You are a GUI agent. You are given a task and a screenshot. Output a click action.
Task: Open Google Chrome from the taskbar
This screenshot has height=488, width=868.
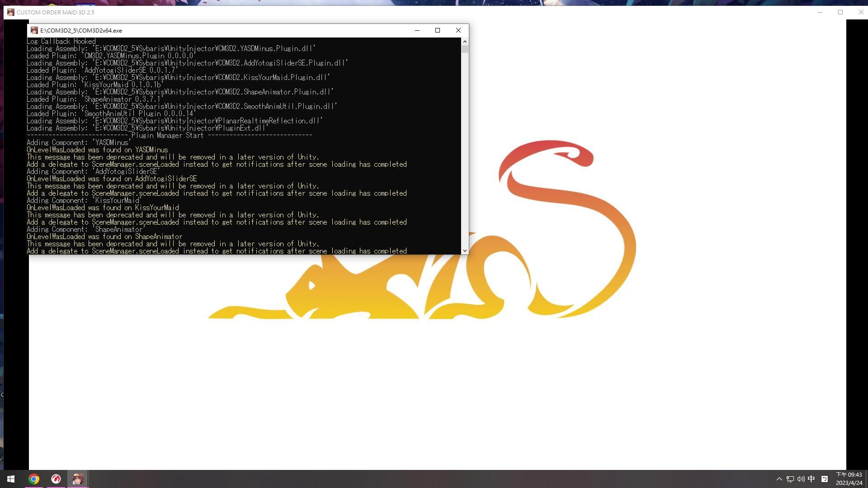(x=34, y=479)
